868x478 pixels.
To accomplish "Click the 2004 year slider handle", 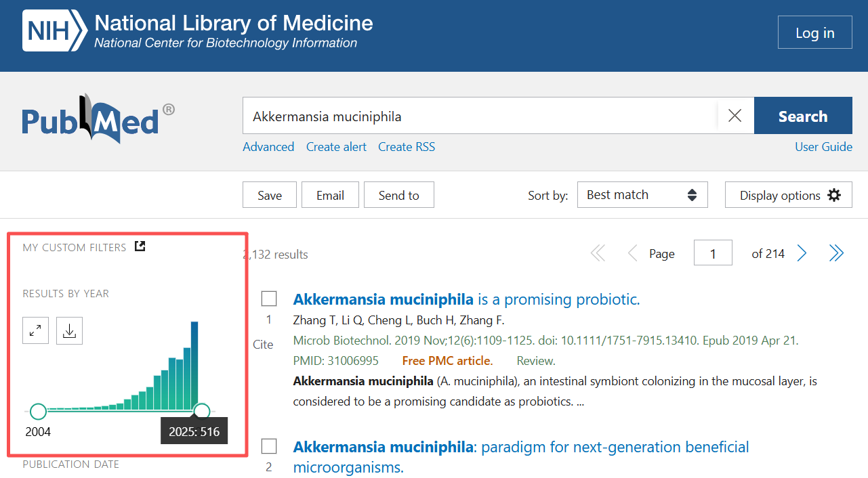I will coord(39,411).
